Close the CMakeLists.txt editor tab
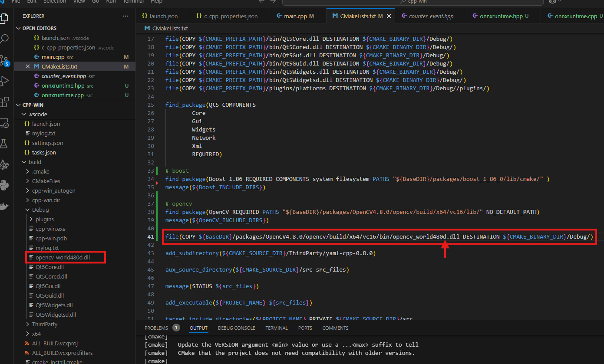The height and width of the screenshot is (364, 604). pos(389,16)
